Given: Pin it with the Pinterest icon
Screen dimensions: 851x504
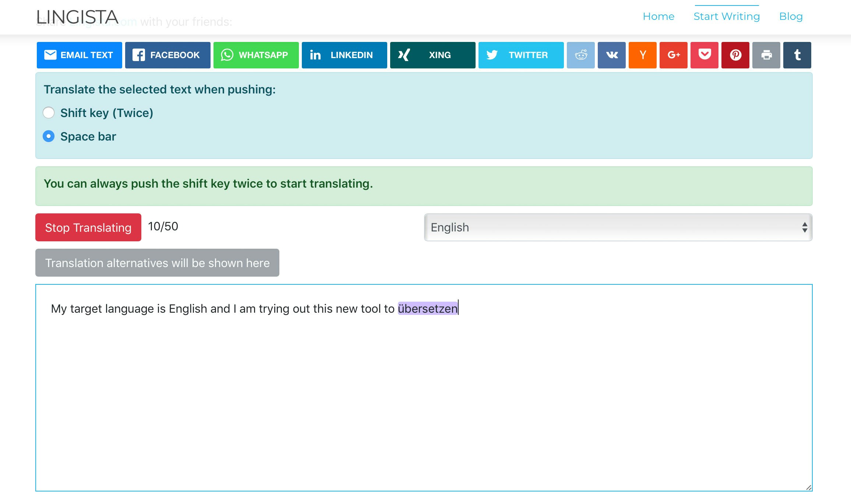Looking at the screenshot, I should 735,55.
